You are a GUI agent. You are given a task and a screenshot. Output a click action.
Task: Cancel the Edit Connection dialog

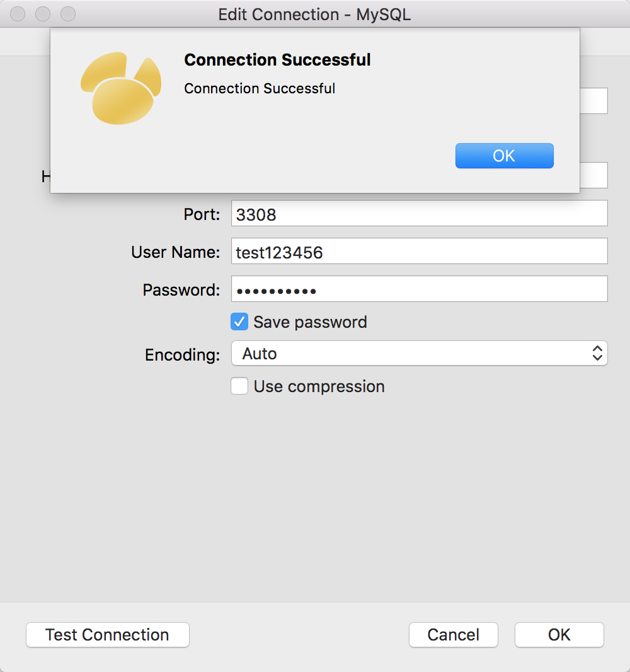coord(453,635)
